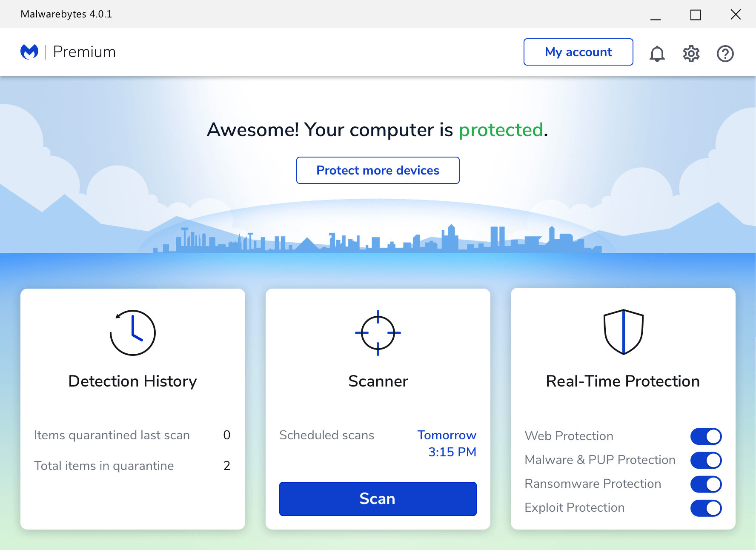Click the Detection History clock icon
756x550 pixels.
point(133,332)
